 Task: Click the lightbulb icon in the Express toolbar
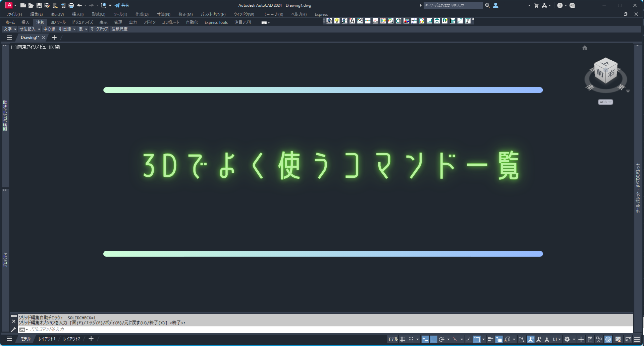pyautogui.click(x=337, y=21)
